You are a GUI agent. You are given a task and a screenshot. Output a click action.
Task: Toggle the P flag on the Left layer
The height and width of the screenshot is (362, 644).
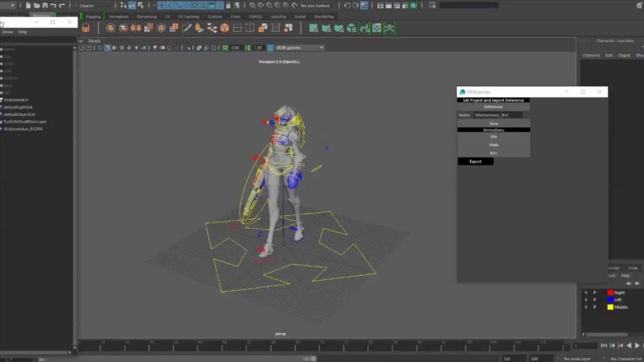click(x=594, y=300)
